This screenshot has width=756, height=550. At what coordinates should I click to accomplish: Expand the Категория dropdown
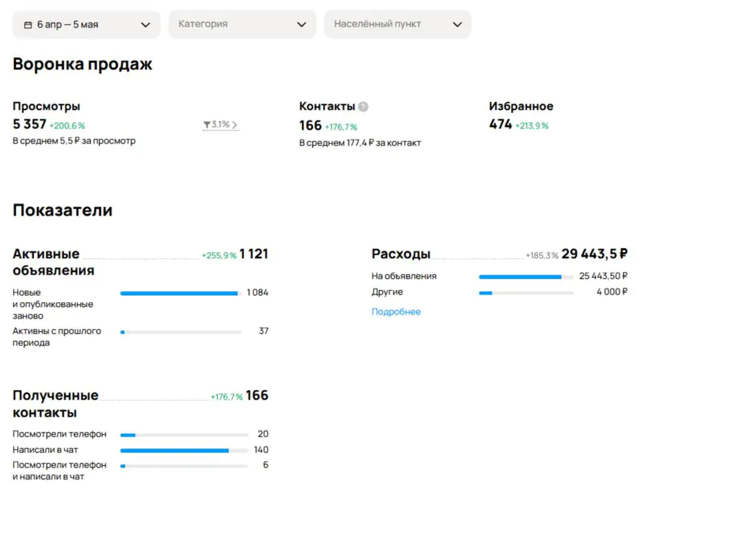pyautogui.click(x=242, y=24)
